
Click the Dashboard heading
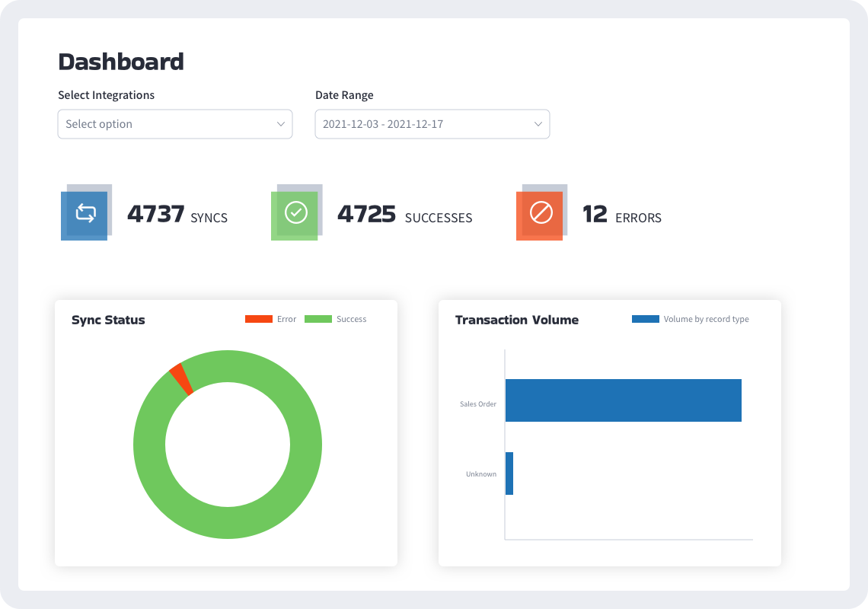121,62
